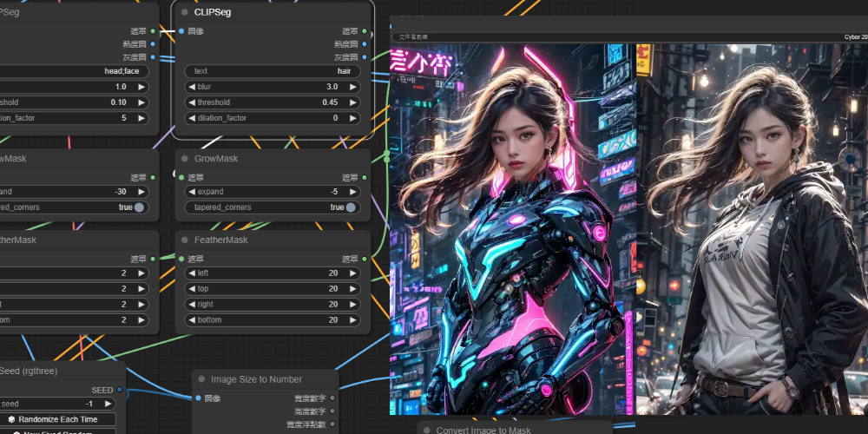Click the Image Size to Number node title
This screenshot has height=434, width=868.
256,379
